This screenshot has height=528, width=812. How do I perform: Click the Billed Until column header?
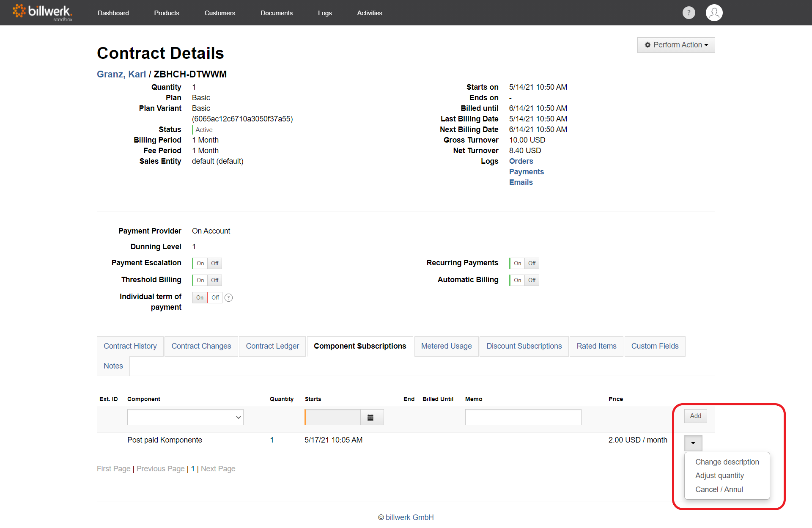point(438,399)
